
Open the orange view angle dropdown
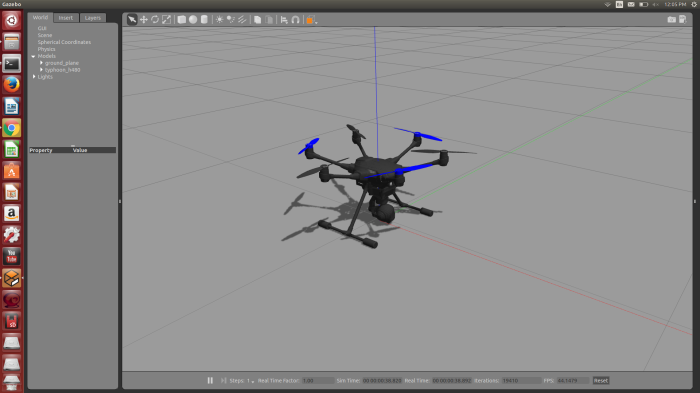point(311,20)
